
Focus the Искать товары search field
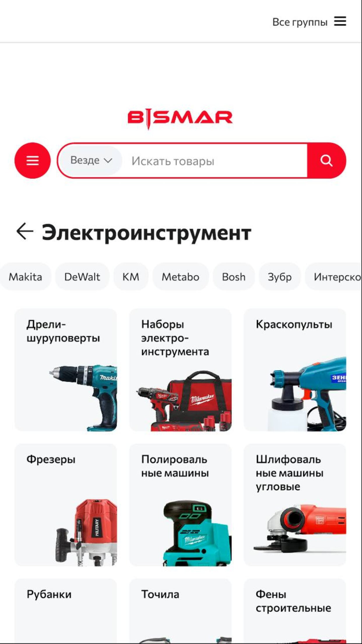click(215, 161)
